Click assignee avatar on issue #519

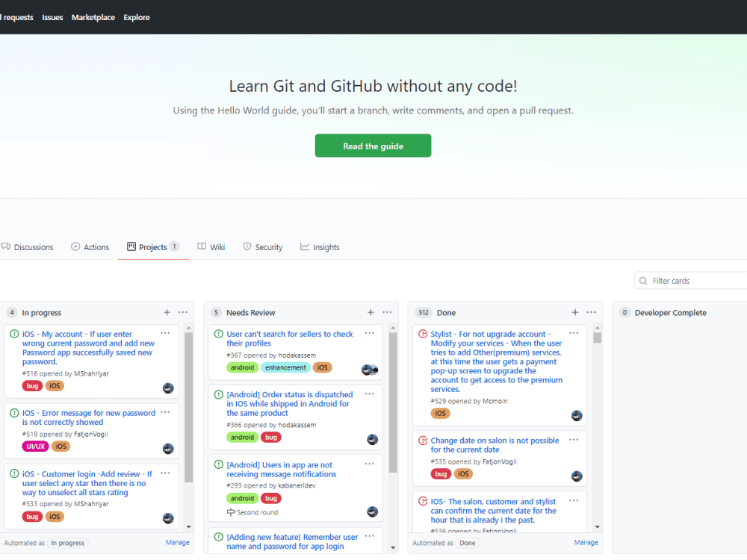point(168,449)
